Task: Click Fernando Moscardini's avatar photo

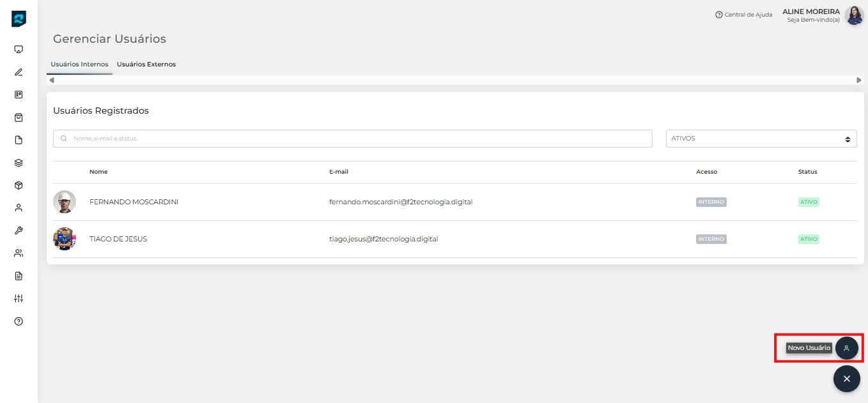Action: coord(65,202)
